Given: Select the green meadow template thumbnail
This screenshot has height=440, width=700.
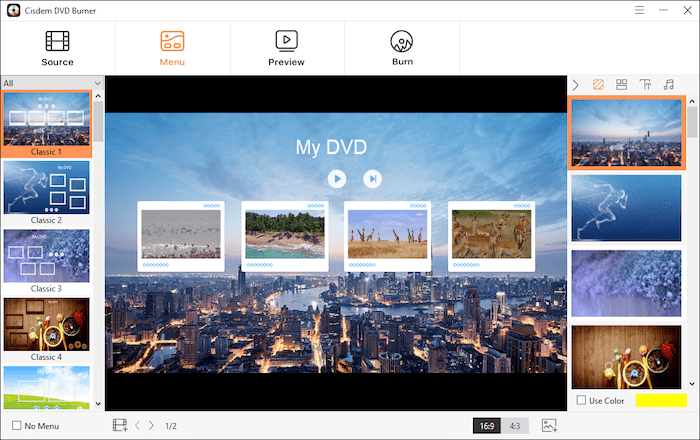Looking at the screenshot, I should [x=46, y=387].
